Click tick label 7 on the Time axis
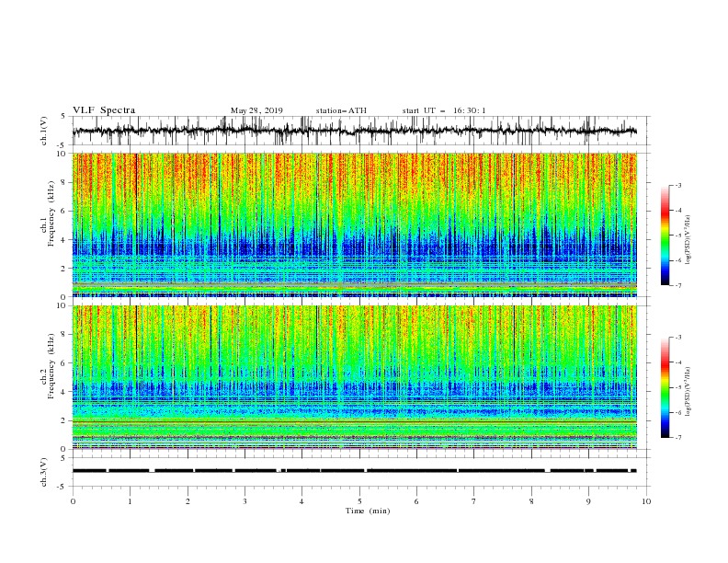The image size is (728, 563). (x=474, y=501)
